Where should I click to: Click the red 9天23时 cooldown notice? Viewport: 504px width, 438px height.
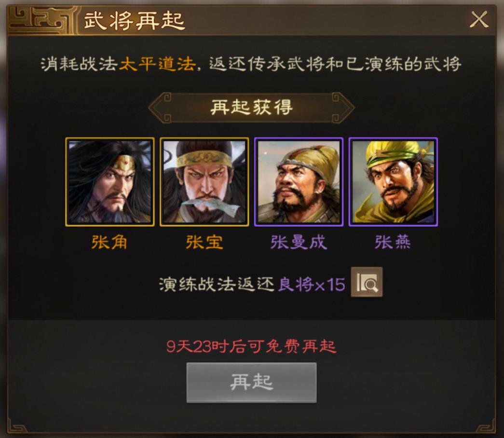(251, 346)
